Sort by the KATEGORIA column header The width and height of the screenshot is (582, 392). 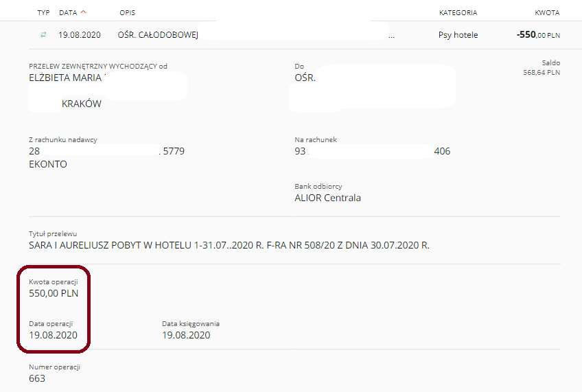click(458, 12)
